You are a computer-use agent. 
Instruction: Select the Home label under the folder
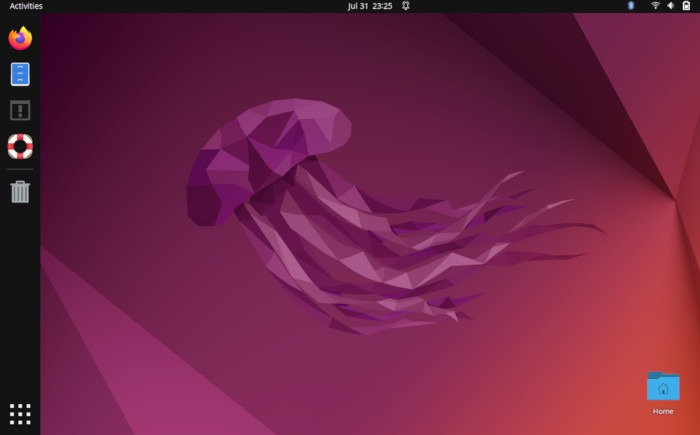(663, 411)
